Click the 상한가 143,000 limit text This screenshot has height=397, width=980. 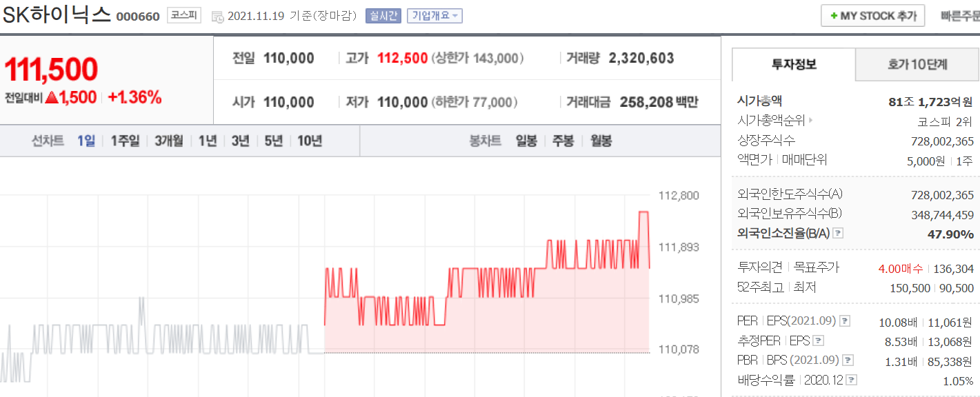pos(478,59)
